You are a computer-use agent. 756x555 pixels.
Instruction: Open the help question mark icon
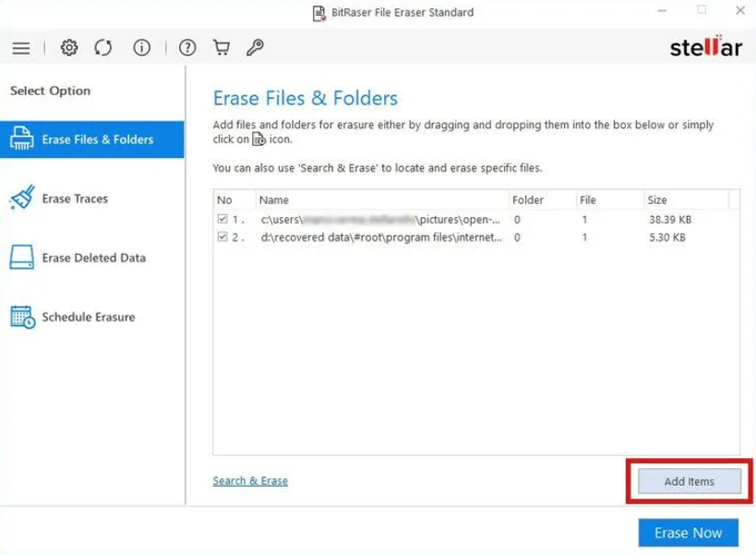click(x=187, y=48)
